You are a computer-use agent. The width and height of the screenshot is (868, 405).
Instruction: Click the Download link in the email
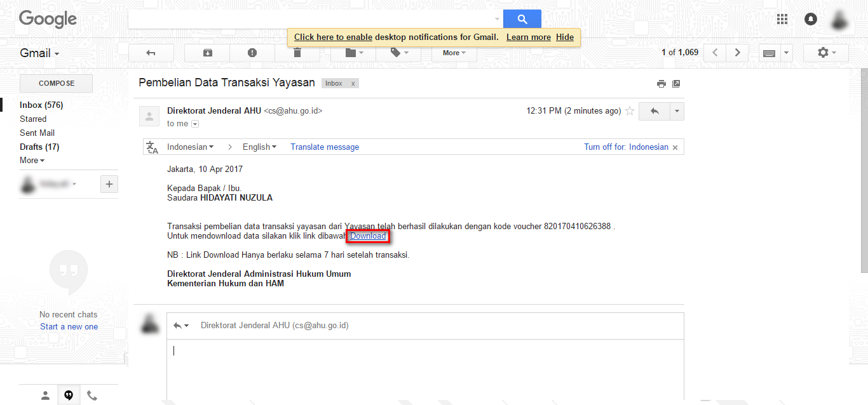pos(368,236)
